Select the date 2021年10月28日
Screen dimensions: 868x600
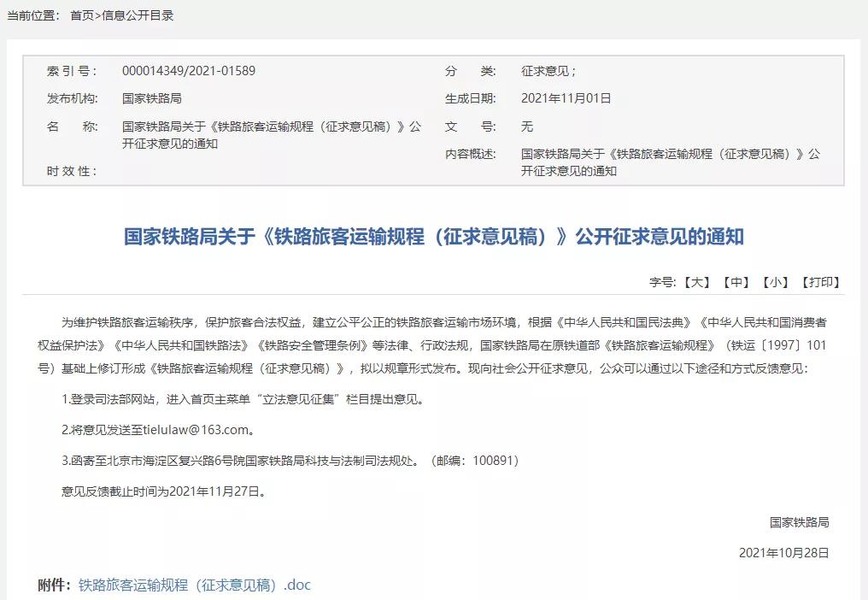784,552
